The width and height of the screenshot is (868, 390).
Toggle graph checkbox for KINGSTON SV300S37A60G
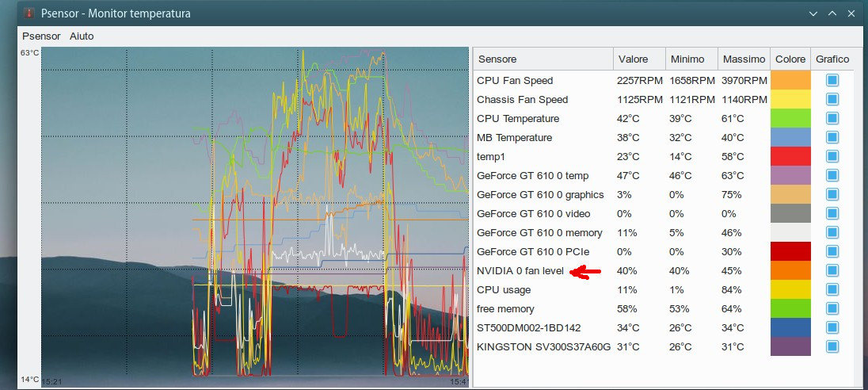(832, 346)
